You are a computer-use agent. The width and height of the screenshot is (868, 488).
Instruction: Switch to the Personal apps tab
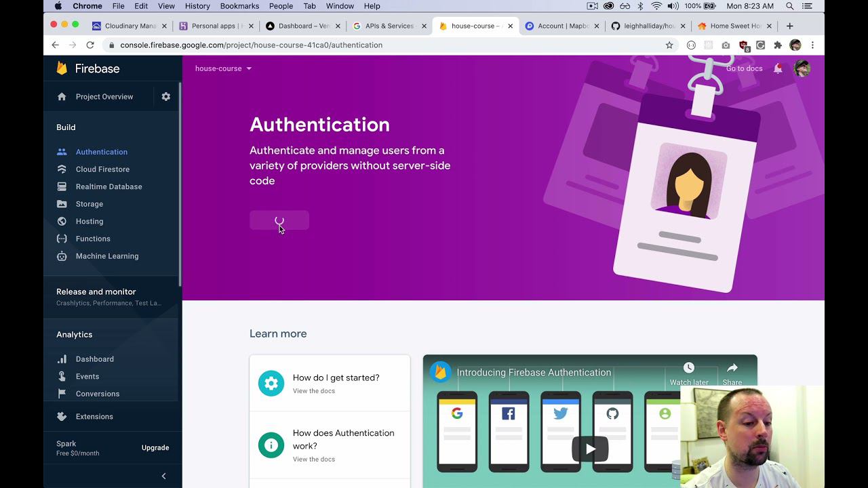(216, 26)
